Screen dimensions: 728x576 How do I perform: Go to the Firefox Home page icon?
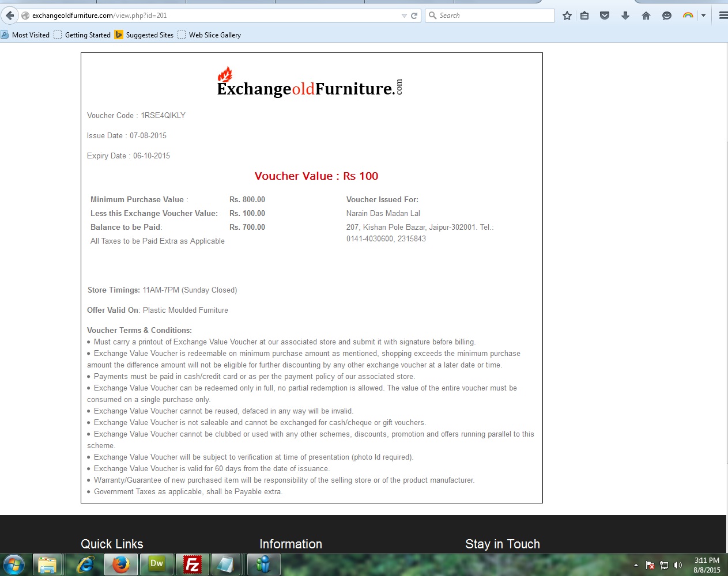(x=646, y=16)
